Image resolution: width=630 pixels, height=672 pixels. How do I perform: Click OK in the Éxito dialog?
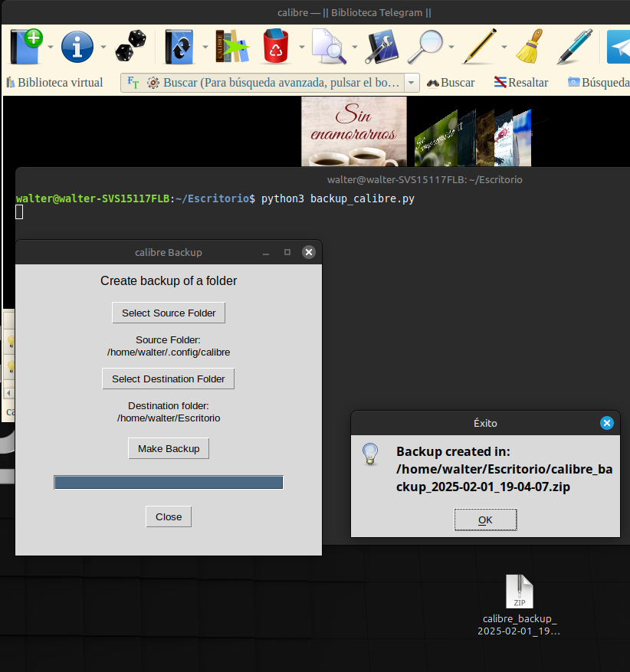click(485, 520)
